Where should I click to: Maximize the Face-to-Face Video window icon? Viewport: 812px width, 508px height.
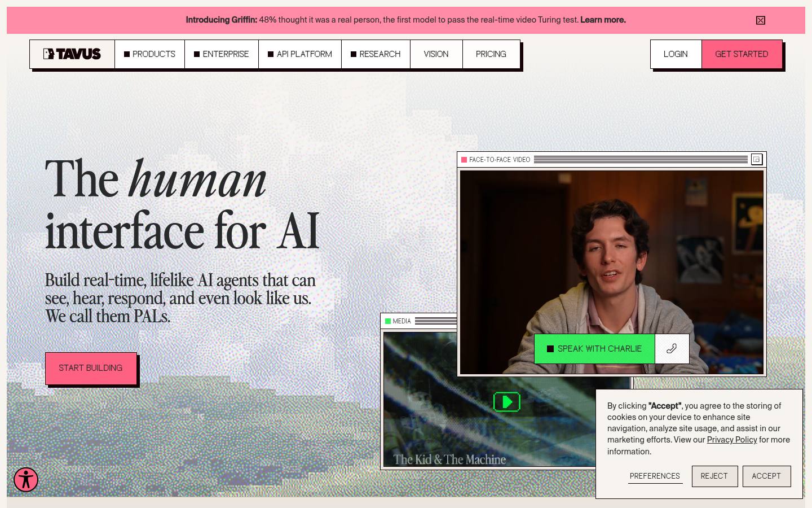point(757,160)
